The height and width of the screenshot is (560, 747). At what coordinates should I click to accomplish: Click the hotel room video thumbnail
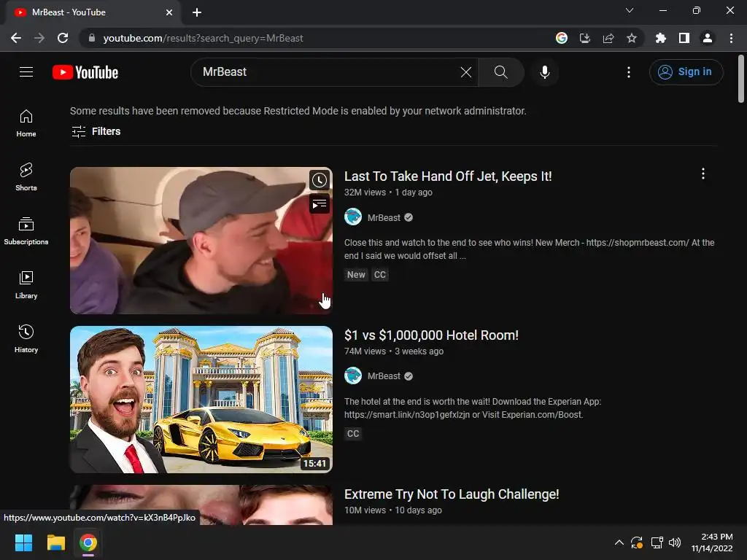point(201,400)
